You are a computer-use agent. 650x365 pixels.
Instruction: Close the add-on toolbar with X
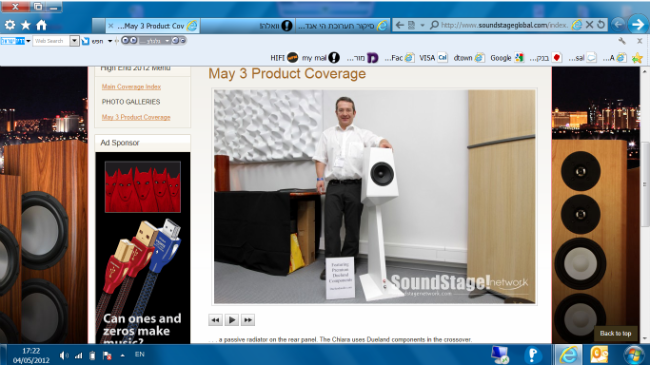[x=640, y=41]
